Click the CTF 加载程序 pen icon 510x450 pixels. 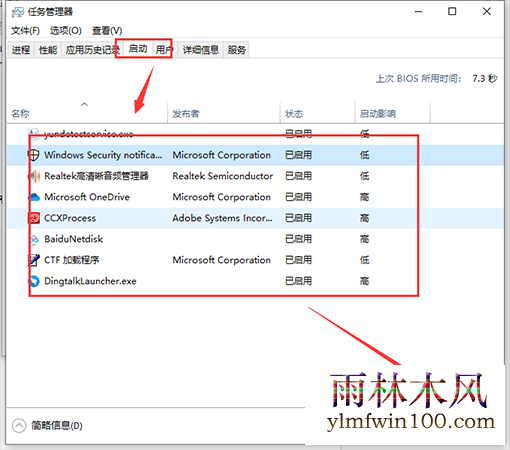(34, 260)
